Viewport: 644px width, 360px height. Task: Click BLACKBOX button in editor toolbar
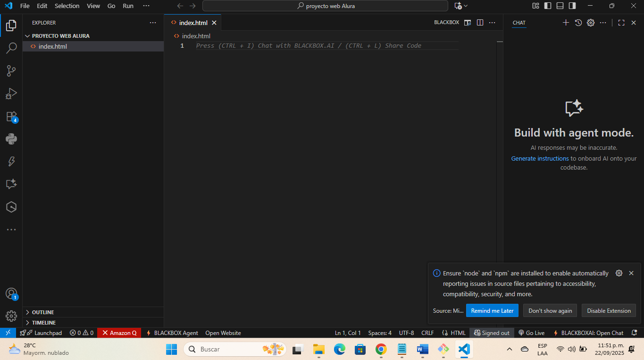point(446,23)
